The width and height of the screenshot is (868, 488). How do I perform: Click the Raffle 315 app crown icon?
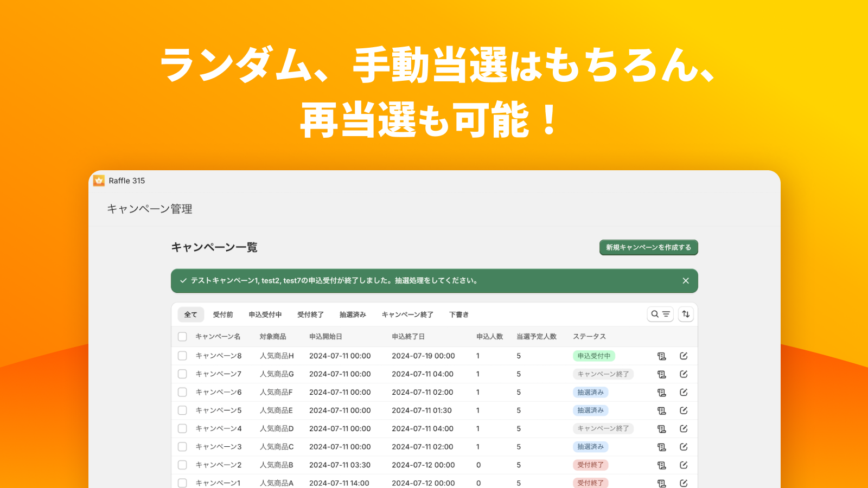point(99,181)
